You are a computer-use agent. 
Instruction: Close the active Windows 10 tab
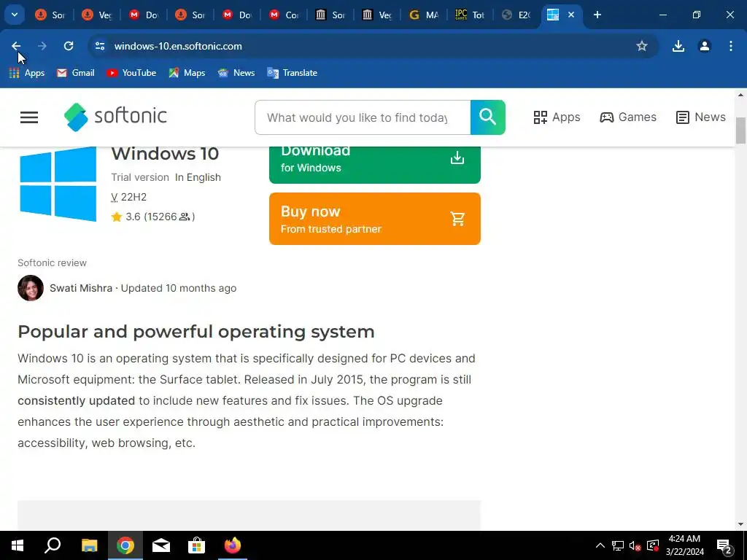tap(571, 15)
